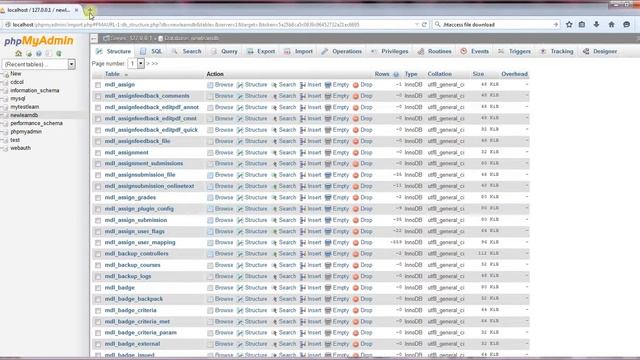Check the mdl_assign table checkbox
The width and height of the screenshot is (640, 360).
coord(98,85)
